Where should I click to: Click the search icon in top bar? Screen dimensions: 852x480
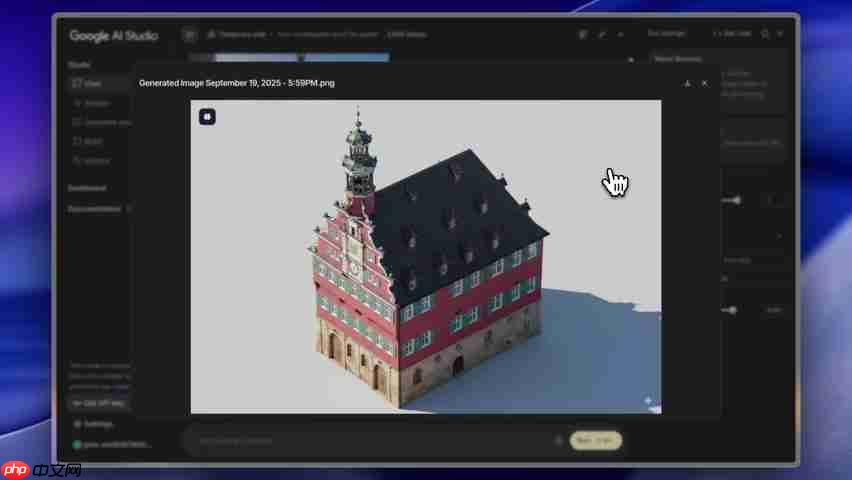[765, 34]
